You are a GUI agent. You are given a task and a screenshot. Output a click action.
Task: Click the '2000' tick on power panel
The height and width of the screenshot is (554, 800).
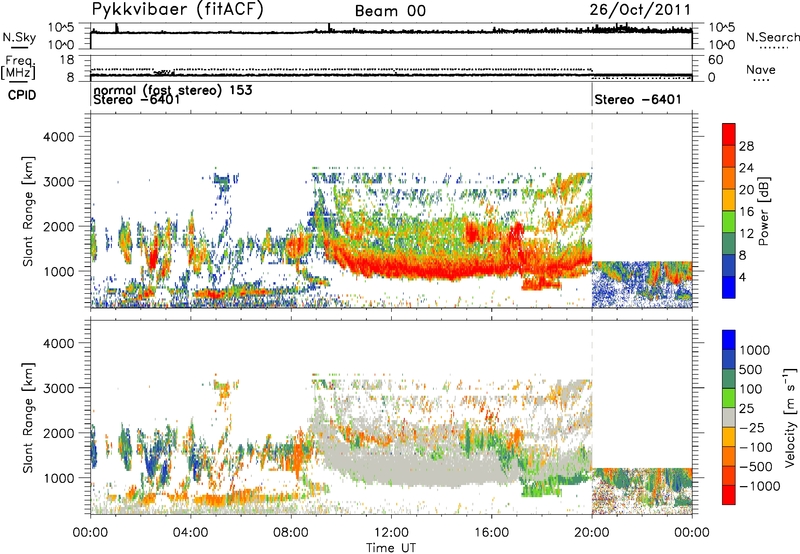[x=58, y=226]
